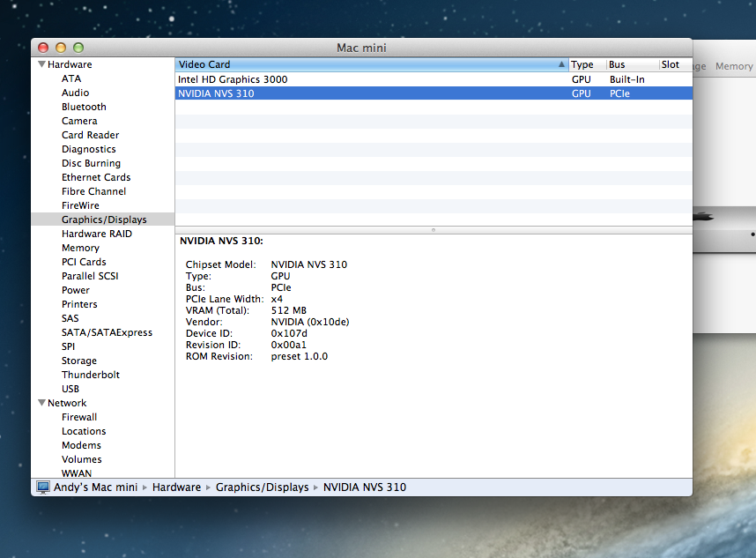756x558 pixels.
Task: Click the Hardware category label
Action: [70, 64]
